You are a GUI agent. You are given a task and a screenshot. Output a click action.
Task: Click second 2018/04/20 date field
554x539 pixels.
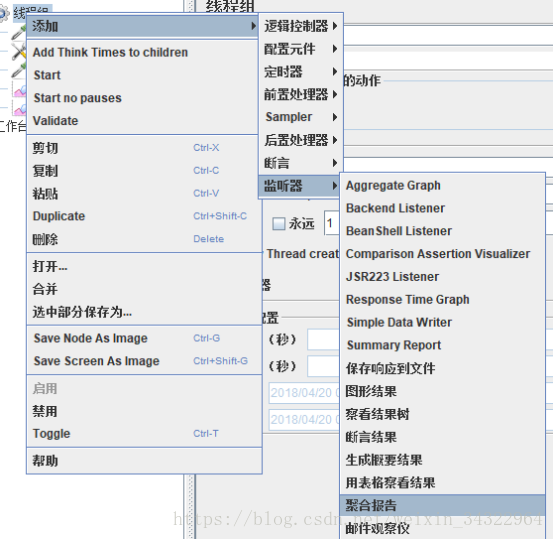pos(304,420)
